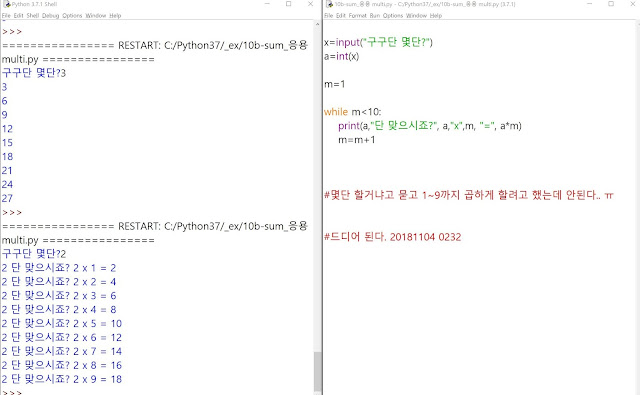640x395 pixels.
Task: Open Window menu in multi.py editor window
Action: tap(416, 16)
